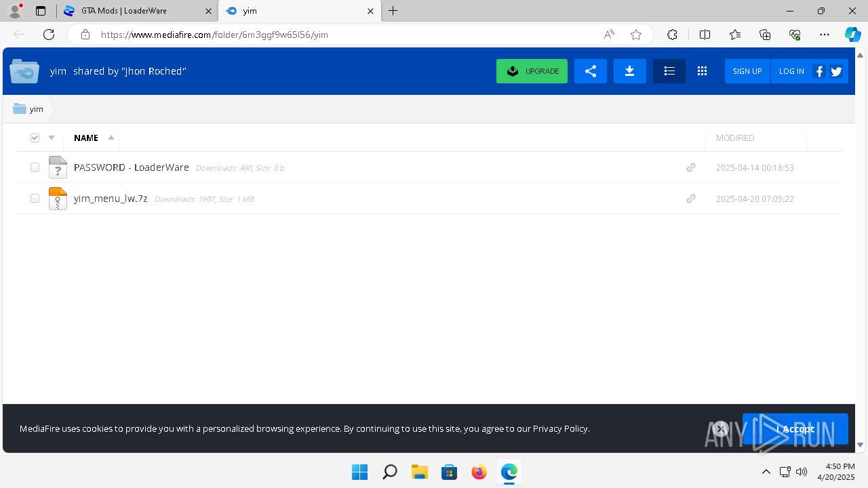The height and width of the screenshot is (488, 868).
Task: Log in with Twitter icon
Action: [x=836, y=71]
